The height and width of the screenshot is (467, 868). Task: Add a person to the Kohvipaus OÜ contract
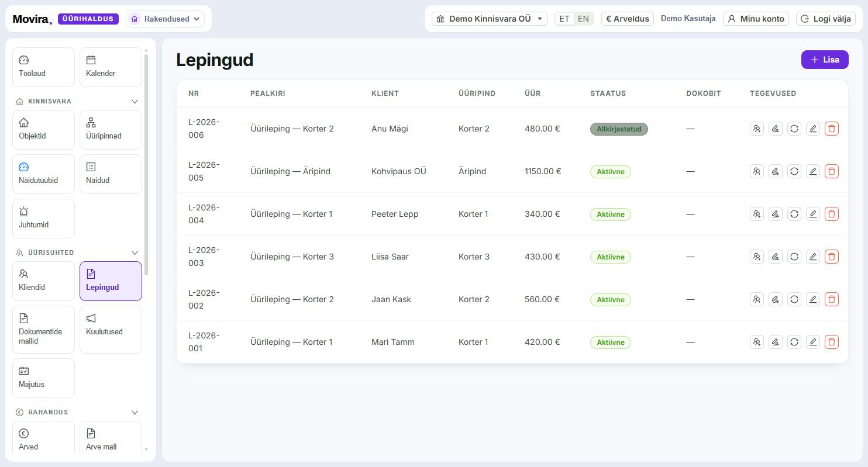pyautogui.click(x=757, y=171)
